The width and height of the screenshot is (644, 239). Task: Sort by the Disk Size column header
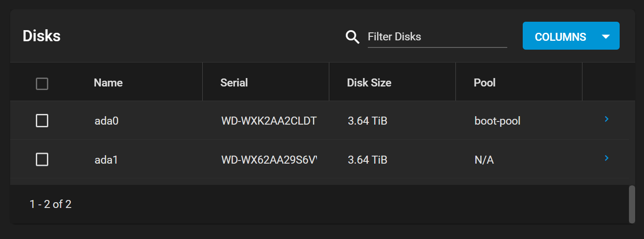(x=369, y=83)
